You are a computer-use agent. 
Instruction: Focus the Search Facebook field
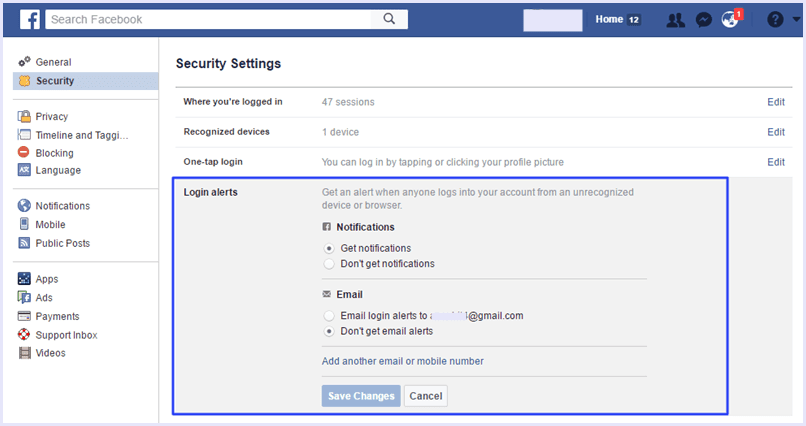tap(208, 19)
